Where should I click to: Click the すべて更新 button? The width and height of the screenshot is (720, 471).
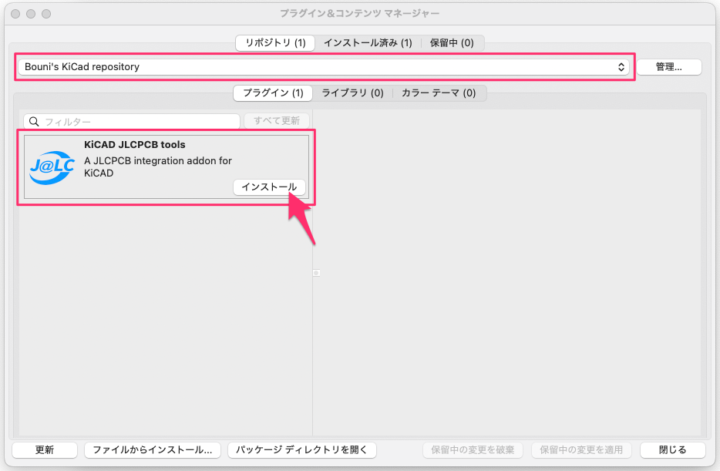tap(276, 121)
